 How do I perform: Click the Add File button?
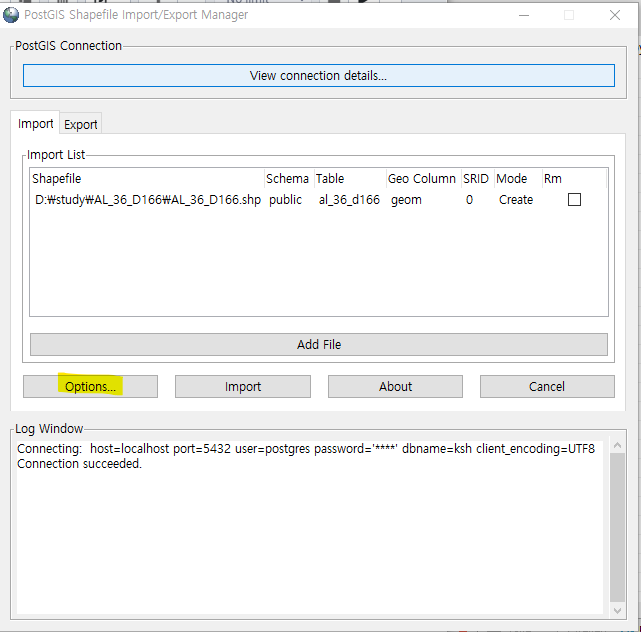click(318, 344)
